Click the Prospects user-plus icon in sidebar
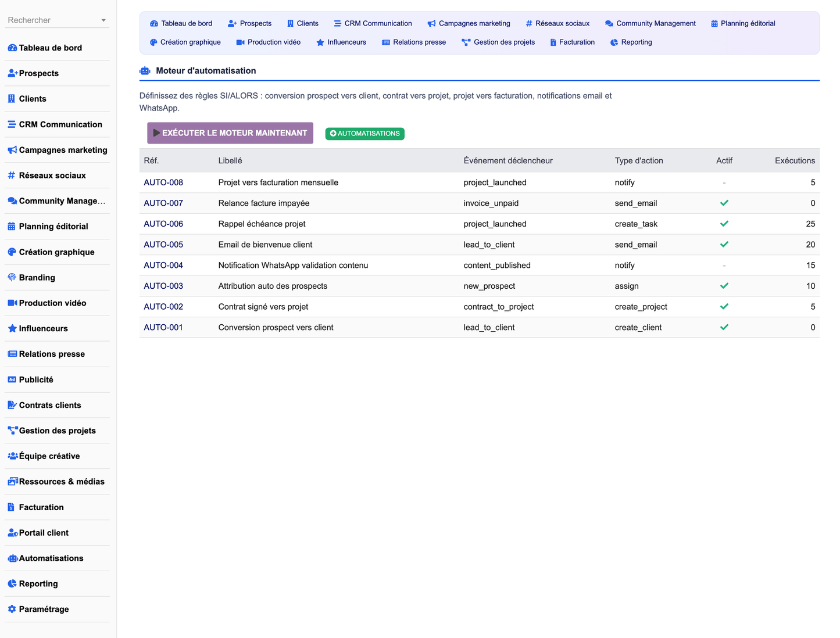Screen dimensions: 840x638 (x=12, y=73)
